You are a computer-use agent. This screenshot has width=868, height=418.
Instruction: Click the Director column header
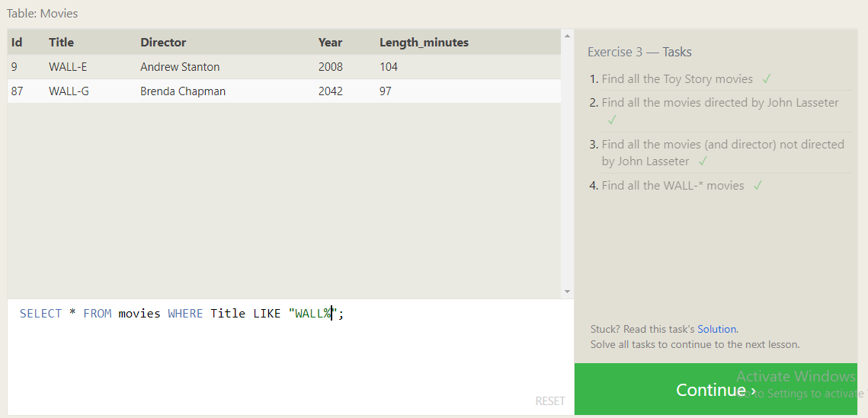click(x=163, y=43)
